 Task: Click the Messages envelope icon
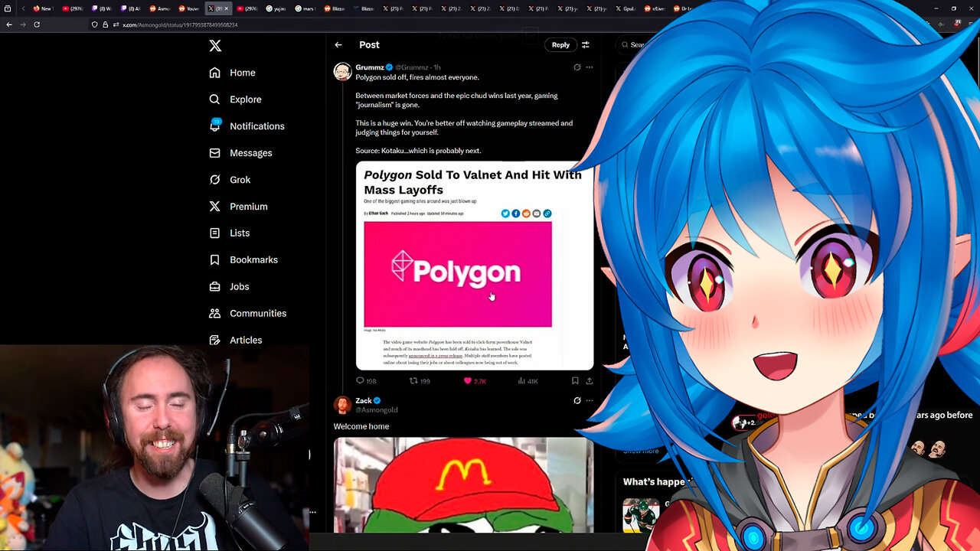point(215,153)
